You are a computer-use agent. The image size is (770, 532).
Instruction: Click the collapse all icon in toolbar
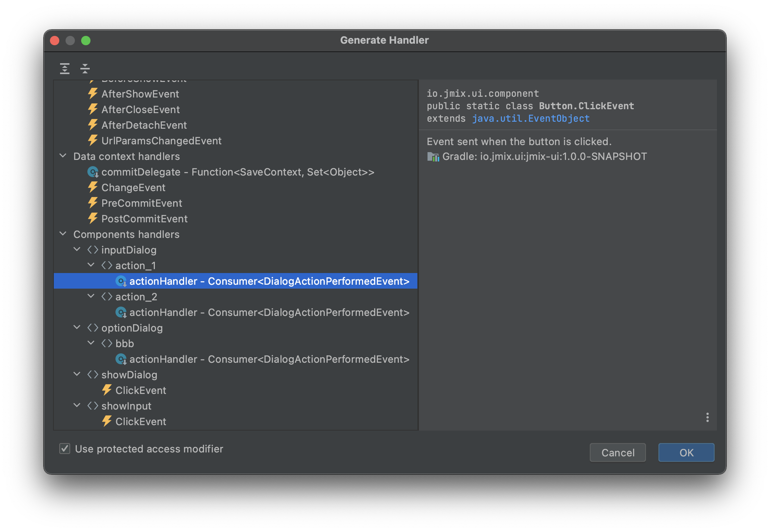coord(85,69)
